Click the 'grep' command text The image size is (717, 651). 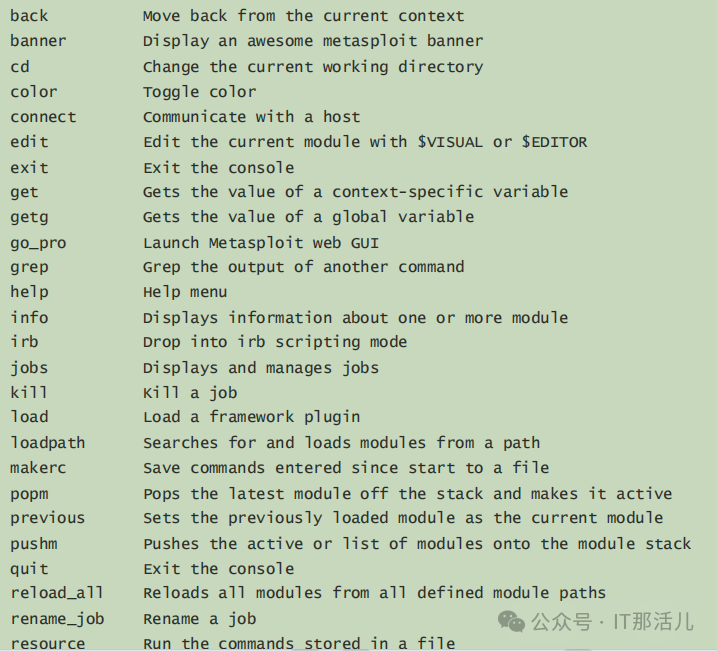[29, 267]
